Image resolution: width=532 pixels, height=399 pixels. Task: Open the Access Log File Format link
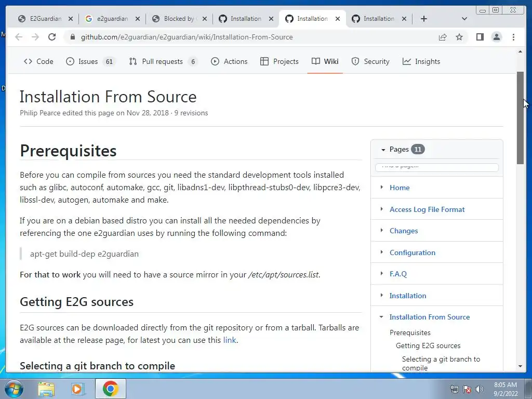click(427, 209)
